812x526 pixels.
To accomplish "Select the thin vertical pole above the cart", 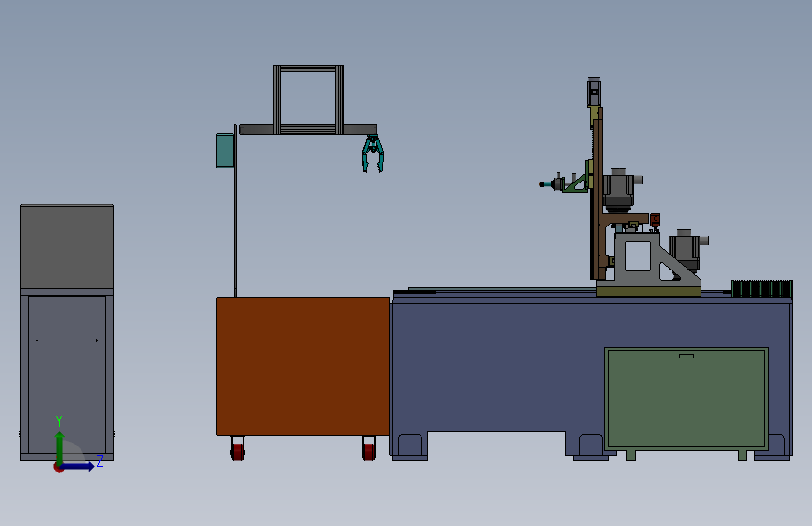I will (236, 211).
